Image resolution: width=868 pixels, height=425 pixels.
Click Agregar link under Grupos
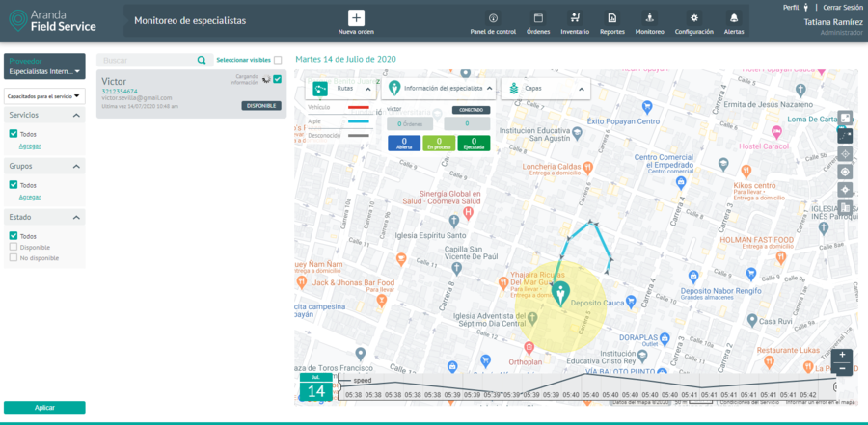pyautogui.click(x=30, y=197)
